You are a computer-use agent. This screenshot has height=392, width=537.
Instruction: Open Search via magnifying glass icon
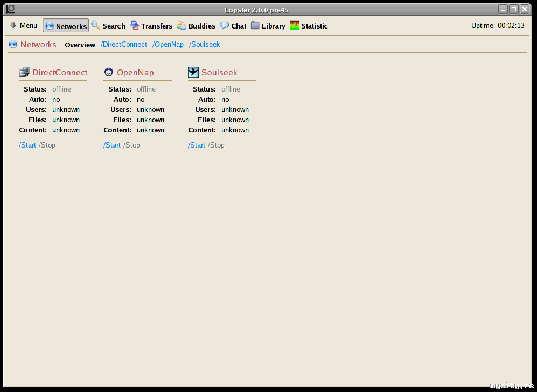pos(96,25)
